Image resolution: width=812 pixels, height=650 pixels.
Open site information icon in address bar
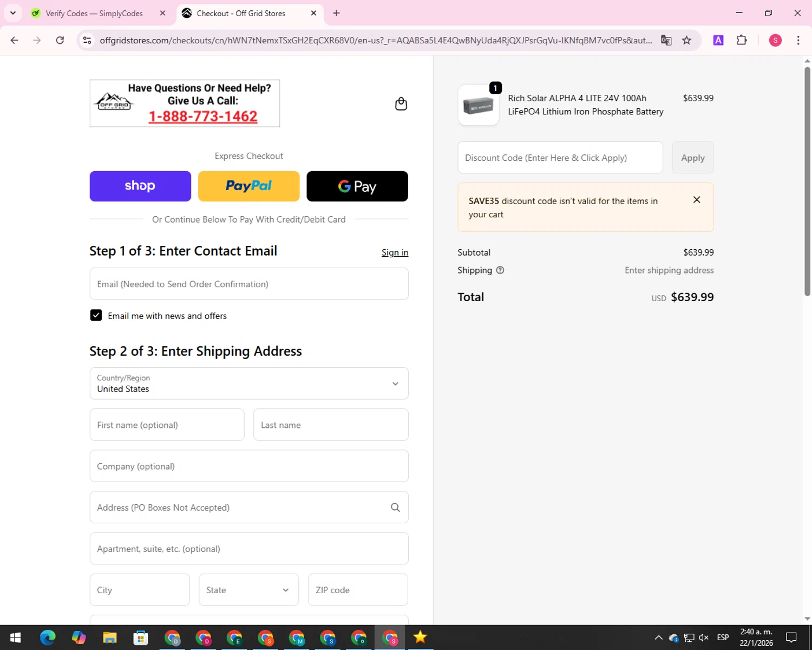tap(87, 40)
